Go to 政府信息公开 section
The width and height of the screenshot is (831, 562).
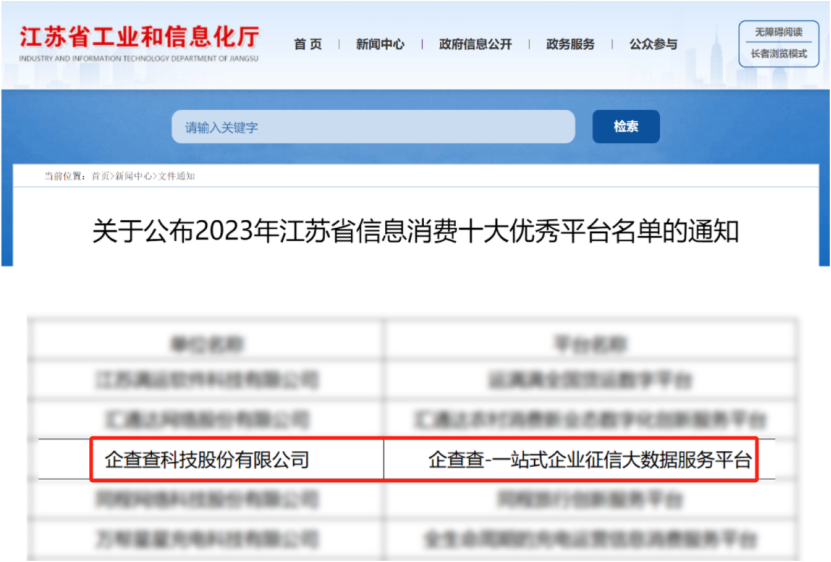475,44
